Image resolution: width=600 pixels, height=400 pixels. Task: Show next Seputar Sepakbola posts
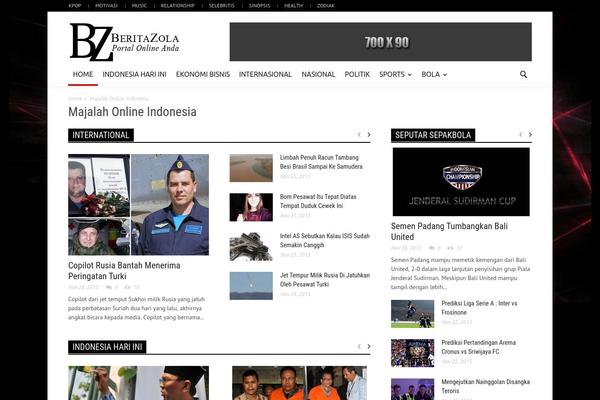[528, 134]
